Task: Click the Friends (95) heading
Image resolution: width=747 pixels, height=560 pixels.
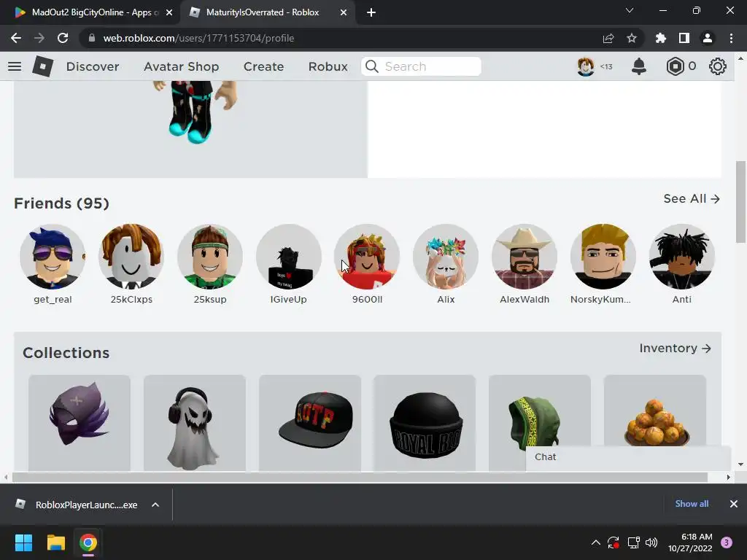Action: pos(61,203)
